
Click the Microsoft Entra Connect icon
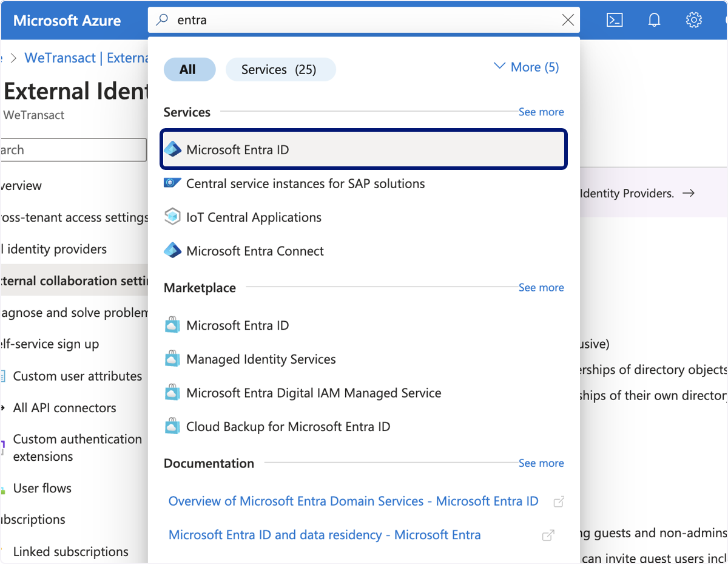(x=173, y=251)
